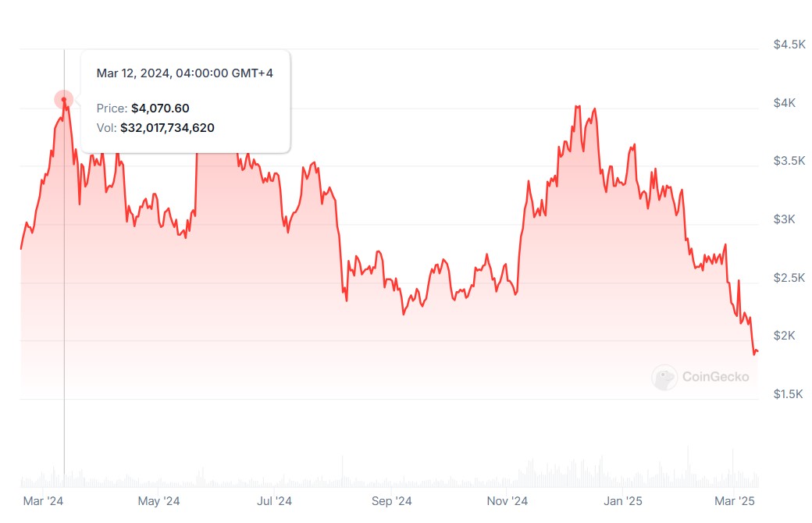Screen dimensions: 812x523
Task: Click the tooltip showing Mar 12, 2024 data
Action: [x=185, y=100]
